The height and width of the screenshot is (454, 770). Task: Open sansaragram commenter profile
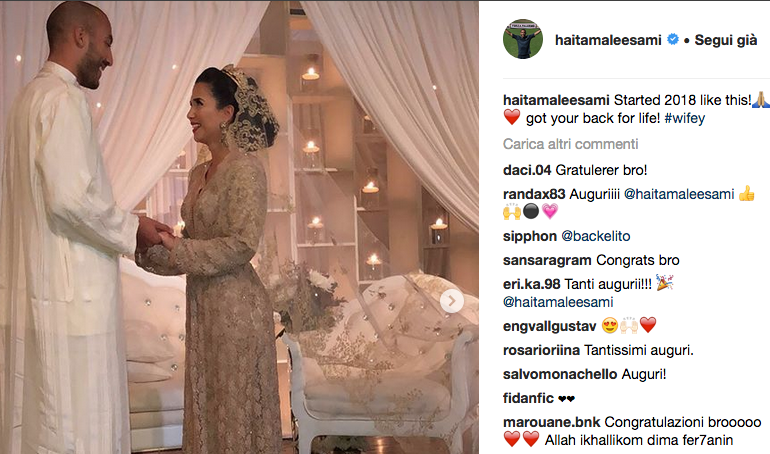pyautogui.click(x=547, y=261)
